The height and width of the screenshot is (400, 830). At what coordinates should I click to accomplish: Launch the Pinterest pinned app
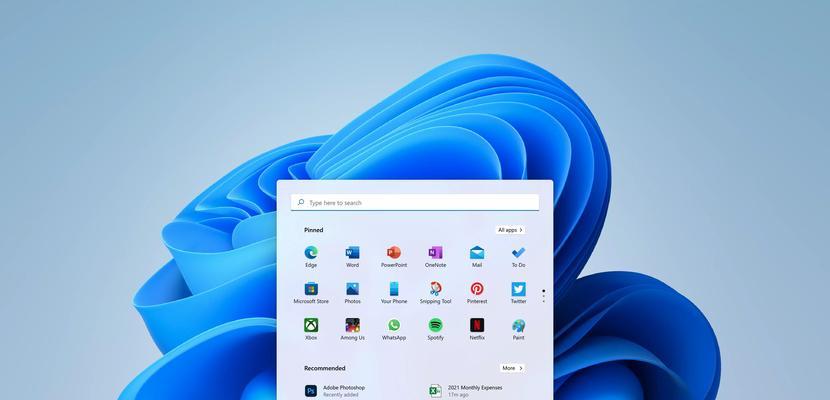(477, 293)
